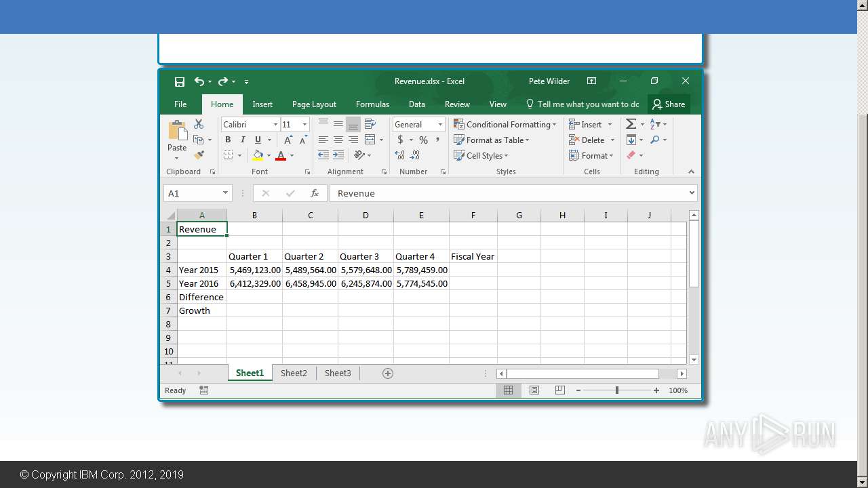Apply Accounting dollar format
The height and width of the screenshot is (488, 868).
(x=400, y=140)
